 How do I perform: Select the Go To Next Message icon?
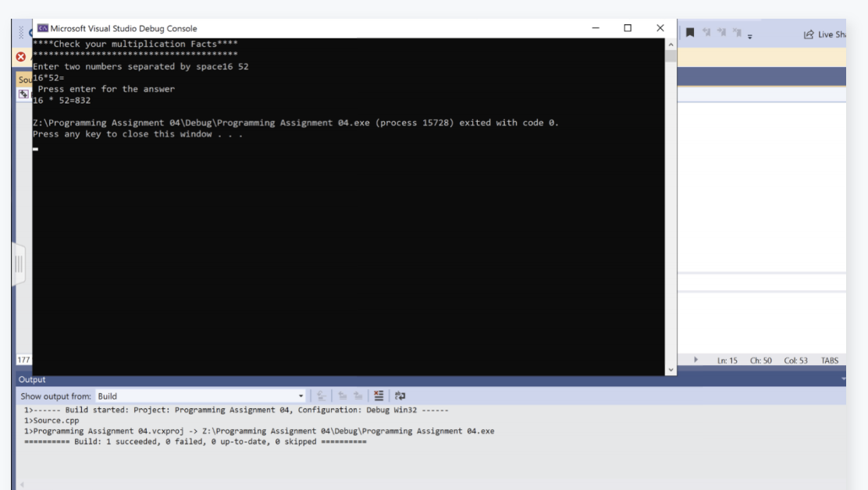pyautogui.click(x=358, y=395)
